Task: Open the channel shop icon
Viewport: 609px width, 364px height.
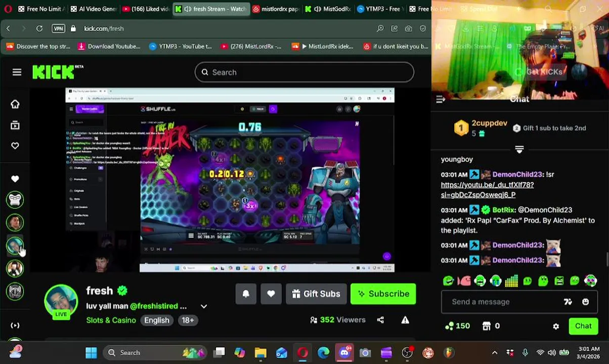Action: click(486, 326)
